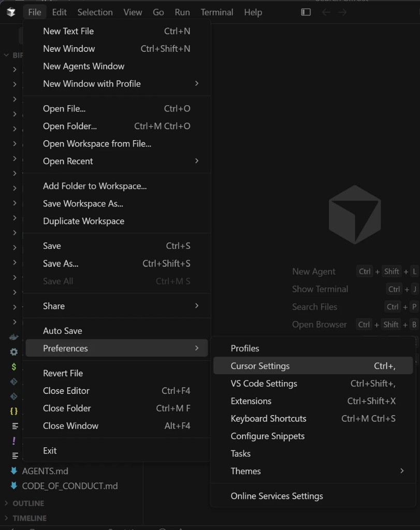Choose New Text File
Viewport: 420px width, 530px height.
[117, 31]
